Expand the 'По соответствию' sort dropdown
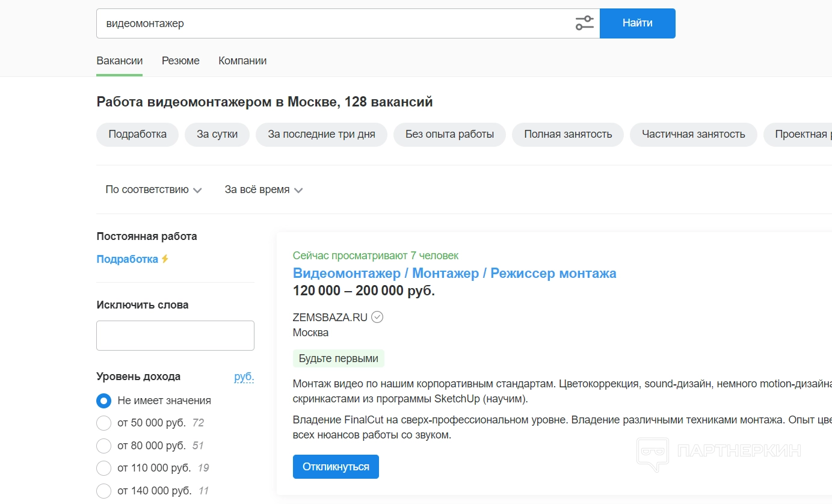 click(153, 189)
